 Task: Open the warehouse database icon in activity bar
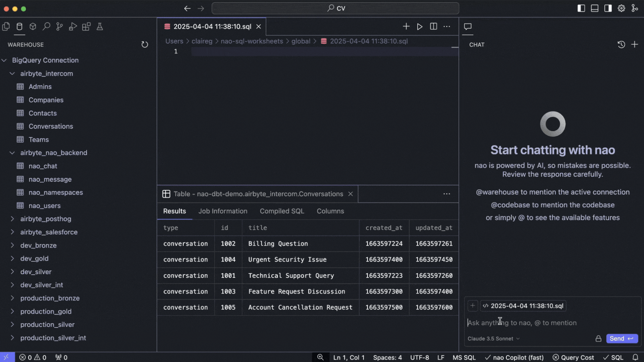(x=19, y=26)
